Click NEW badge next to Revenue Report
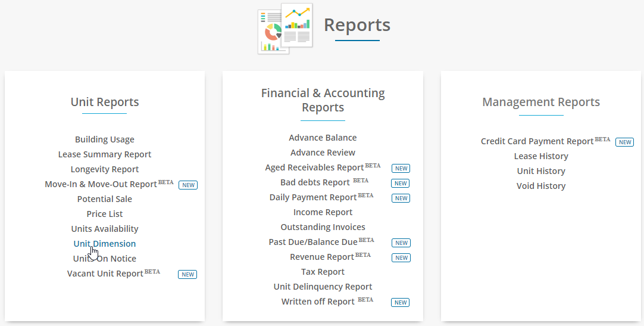644x326 pixels. tap(401, 257)
